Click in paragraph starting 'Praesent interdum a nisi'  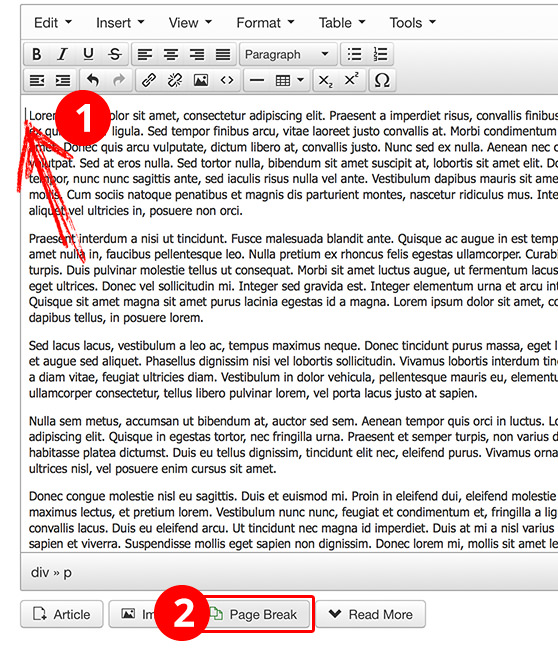pyautogui.click(x=293, y=278)
